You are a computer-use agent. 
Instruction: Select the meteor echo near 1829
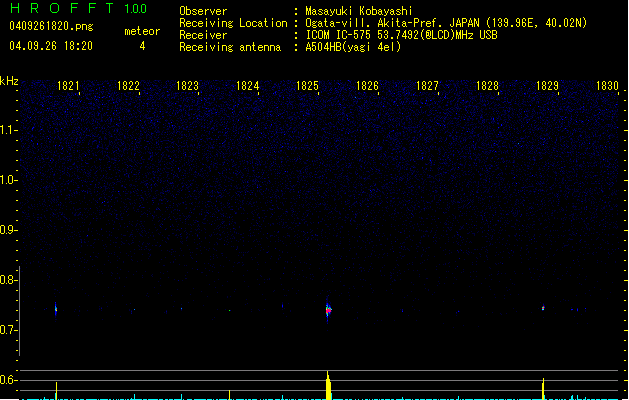(x=542, y=308)
